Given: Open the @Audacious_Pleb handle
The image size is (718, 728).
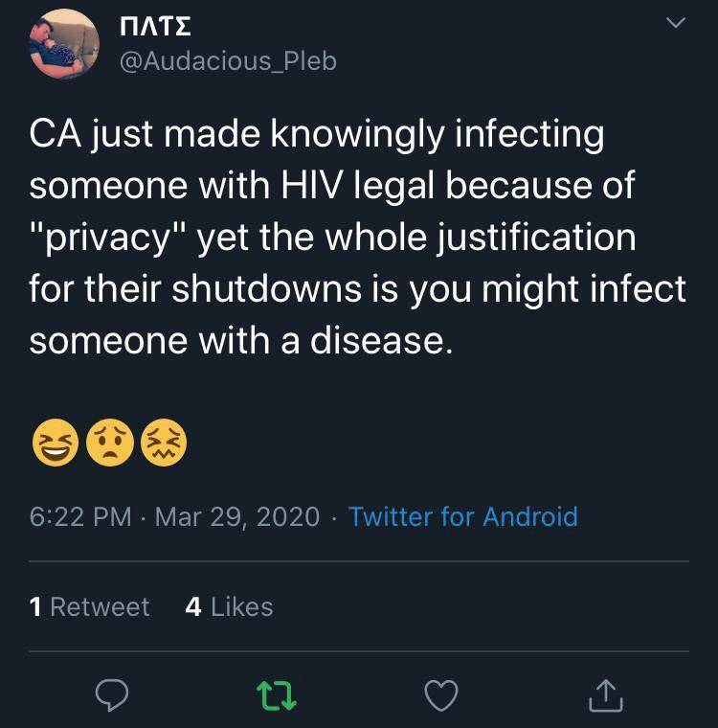Looking at the screenshot, I should pyautogui.click(x=227, y=61).
